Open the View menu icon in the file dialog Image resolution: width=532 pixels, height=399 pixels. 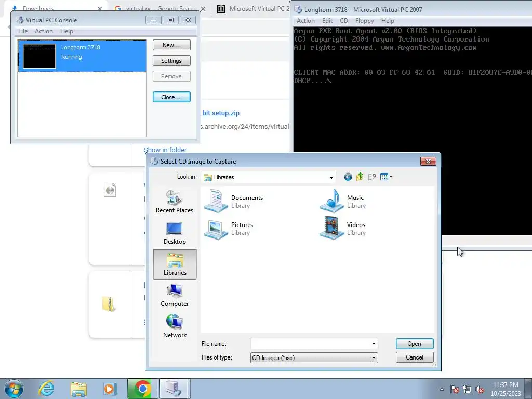[x=387, y=177]
